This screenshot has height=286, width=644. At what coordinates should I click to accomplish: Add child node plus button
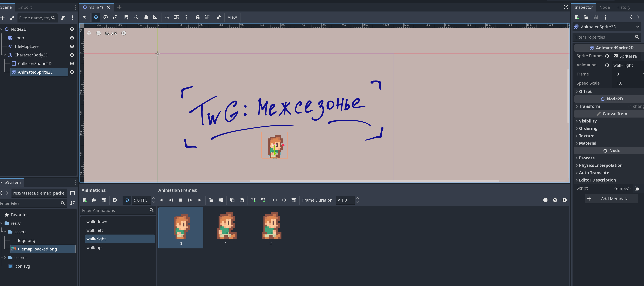3,18
